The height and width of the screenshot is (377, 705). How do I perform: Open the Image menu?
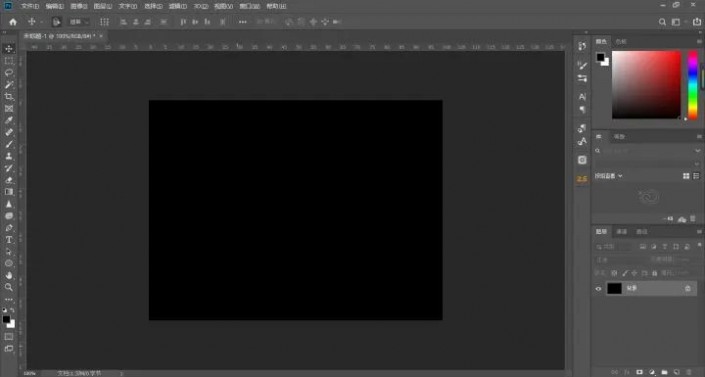coord(79,6)
